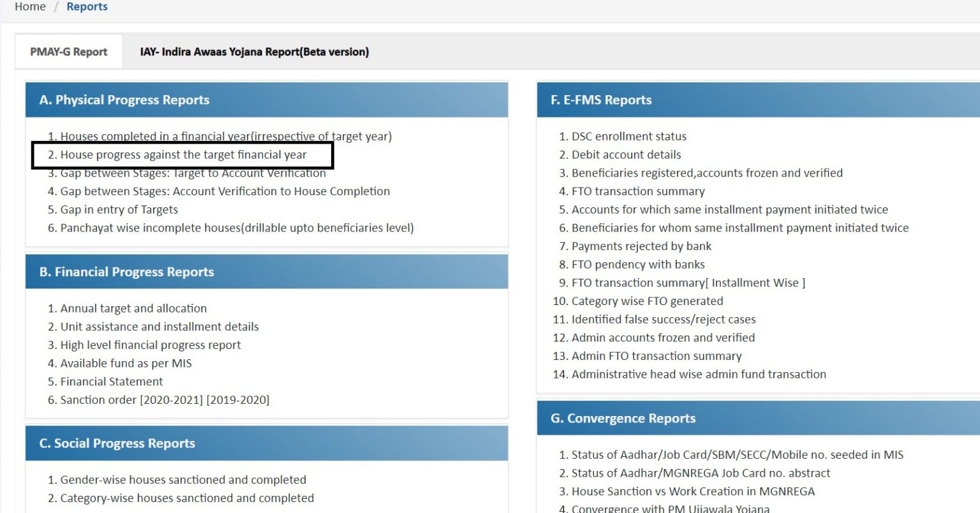The height and width of the screenshot is (513, 980).
Task: Open Sanction order for [2020-2021]
Action: [x=171, y=400]
